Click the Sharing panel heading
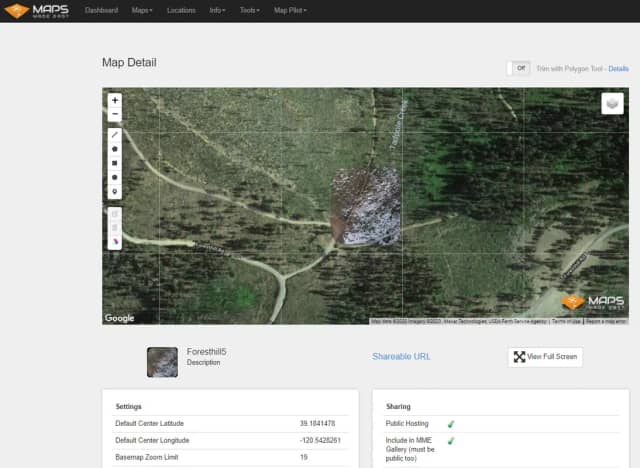640x468 pixels. pos(398,407)
